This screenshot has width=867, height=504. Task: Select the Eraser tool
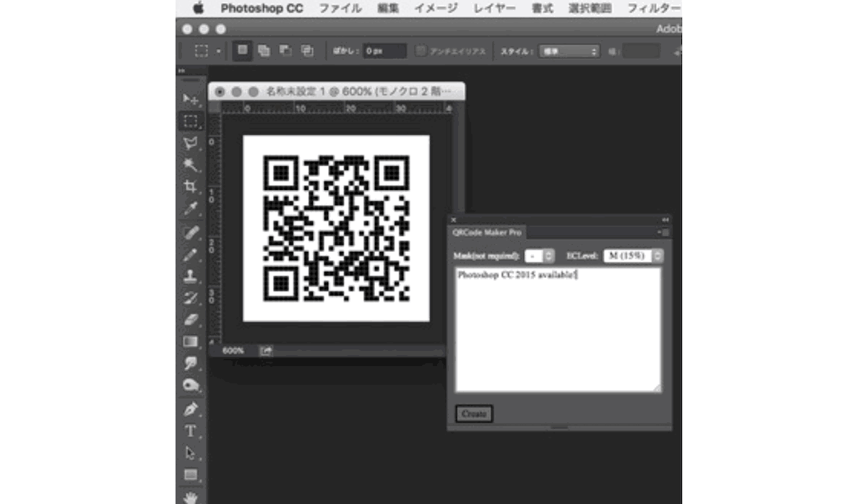pos(191,319)
